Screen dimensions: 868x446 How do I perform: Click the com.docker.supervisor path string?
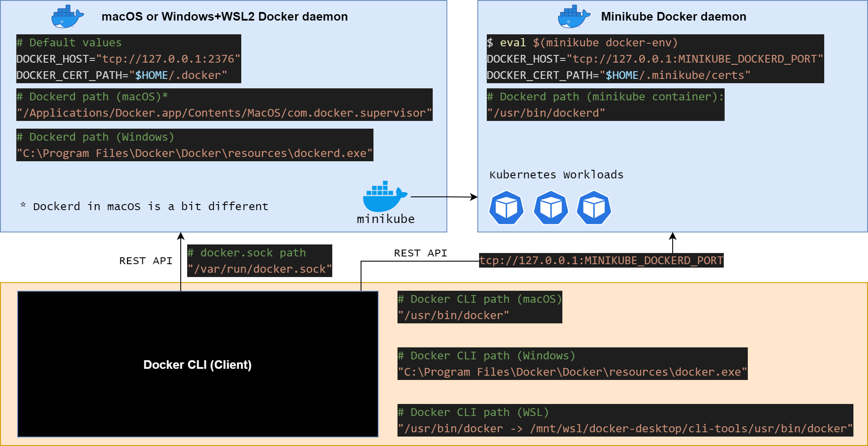224,113
